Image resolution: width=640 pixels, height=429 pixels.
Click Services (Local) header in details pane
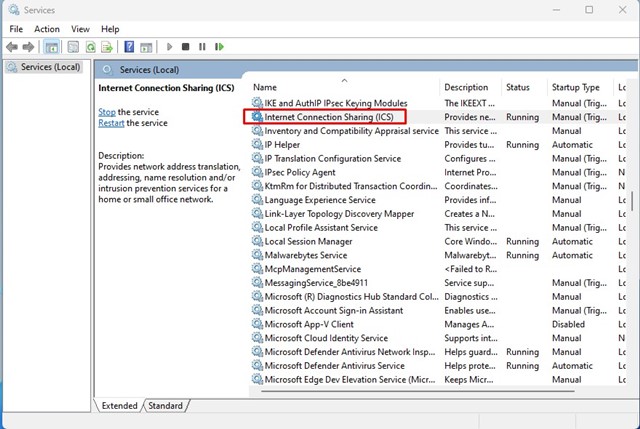[149, 70]
